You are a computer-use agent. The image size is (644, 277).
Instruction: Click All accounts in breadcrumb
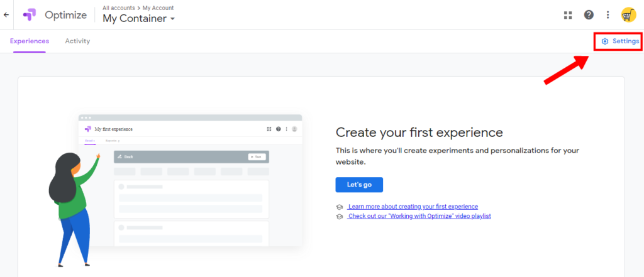(119, 8)
